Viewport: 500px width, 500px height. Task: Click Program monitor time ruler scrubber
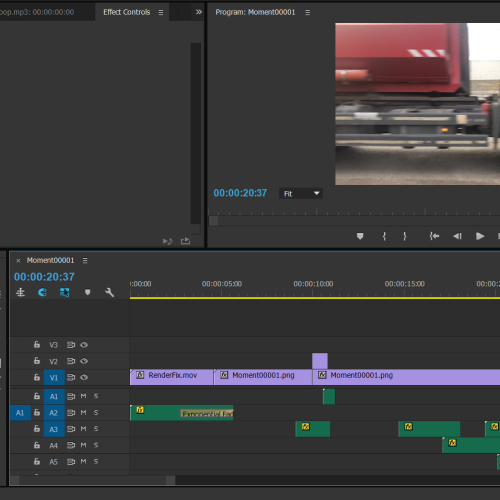pyautogui.click(x=213, y=221)
